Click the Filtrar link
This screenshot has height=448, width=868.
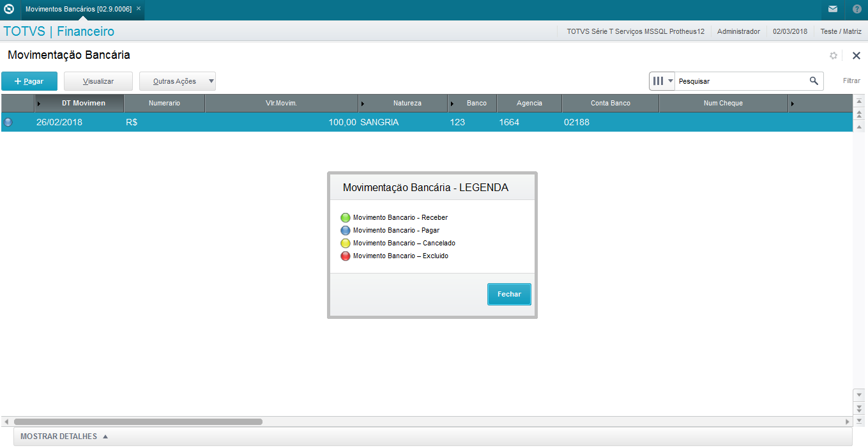[851, 81]
